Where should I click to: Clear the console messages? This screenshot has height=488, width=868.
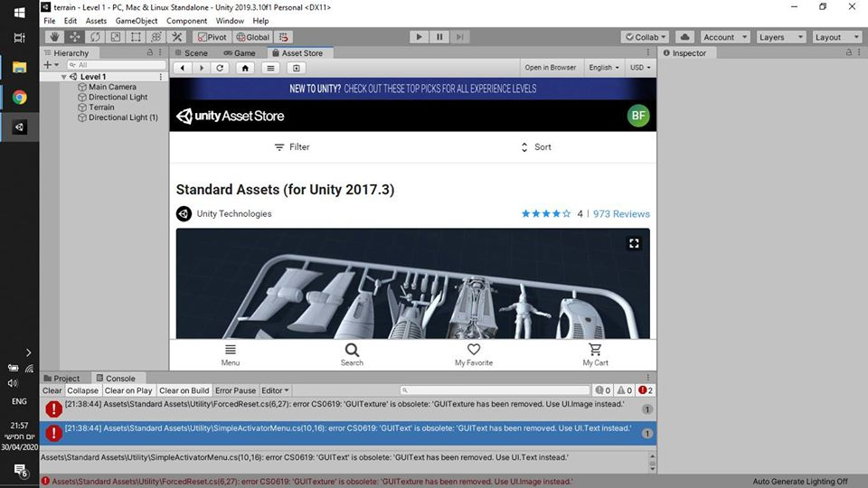point(52,390)
